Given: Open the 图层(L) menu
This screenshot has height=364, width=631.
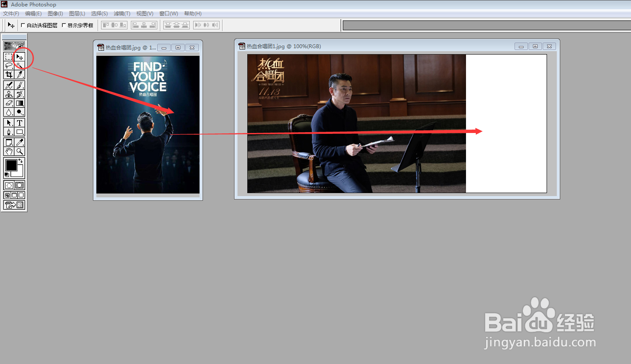Looking at the screenshot, I should (77, 14).
